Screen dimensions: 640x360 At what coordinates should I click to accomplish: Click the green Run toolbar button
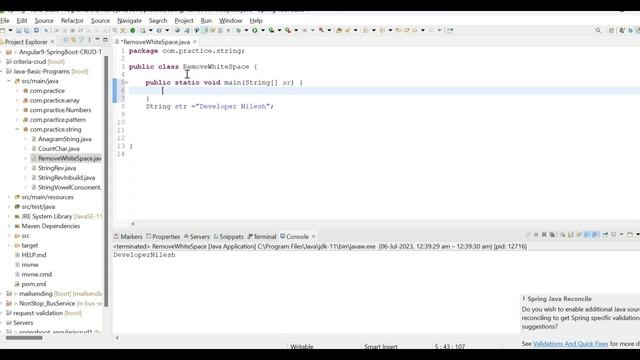(255, 30)
